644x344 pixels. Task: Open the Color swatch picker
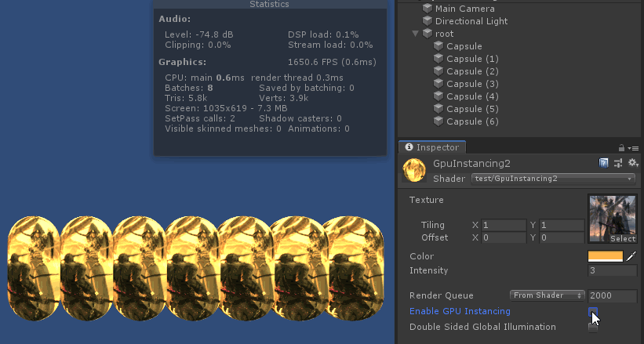[606, 256]
